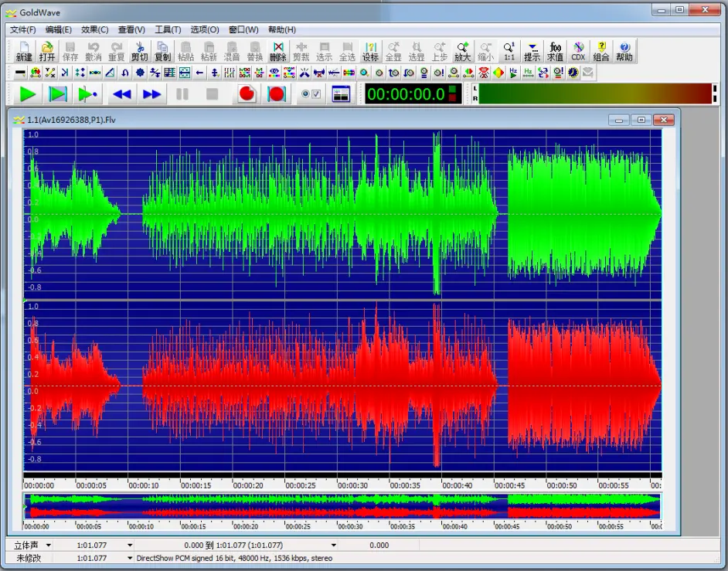Click the Echo effect icon
Viewport: 728px width, 571px height.
coord(65,73)
